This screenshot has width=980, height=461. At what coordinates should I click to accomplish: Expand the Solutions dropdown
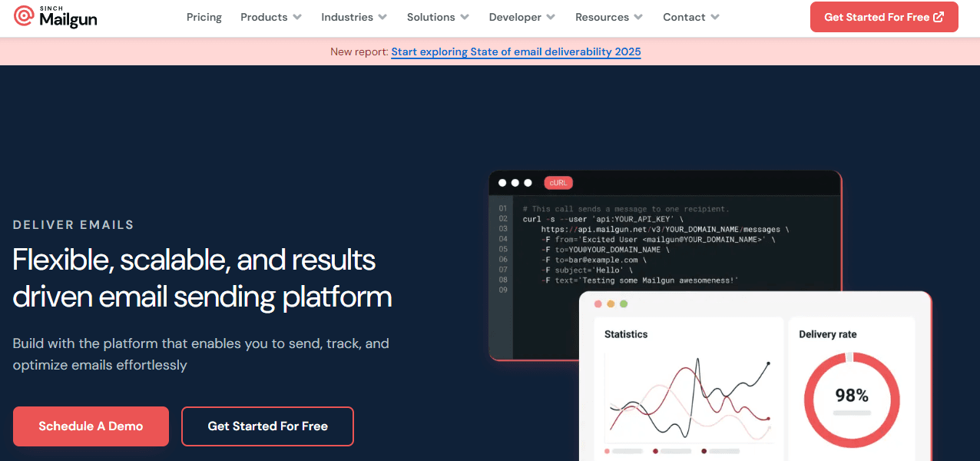438,16
